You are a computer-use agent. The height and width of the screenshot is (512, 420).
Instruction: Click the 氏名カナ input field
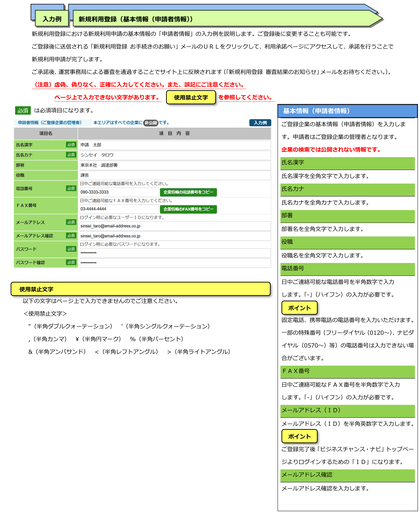tap(175, 155)
